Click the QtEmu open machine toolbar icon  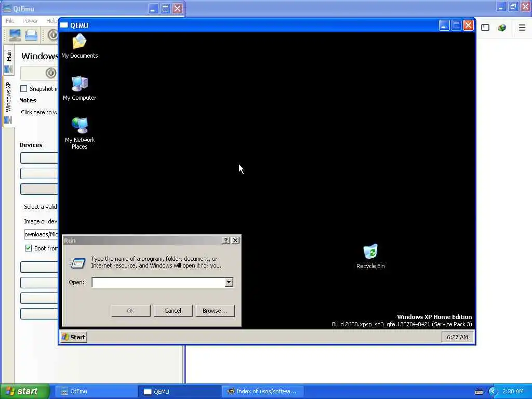pos(31,35)
